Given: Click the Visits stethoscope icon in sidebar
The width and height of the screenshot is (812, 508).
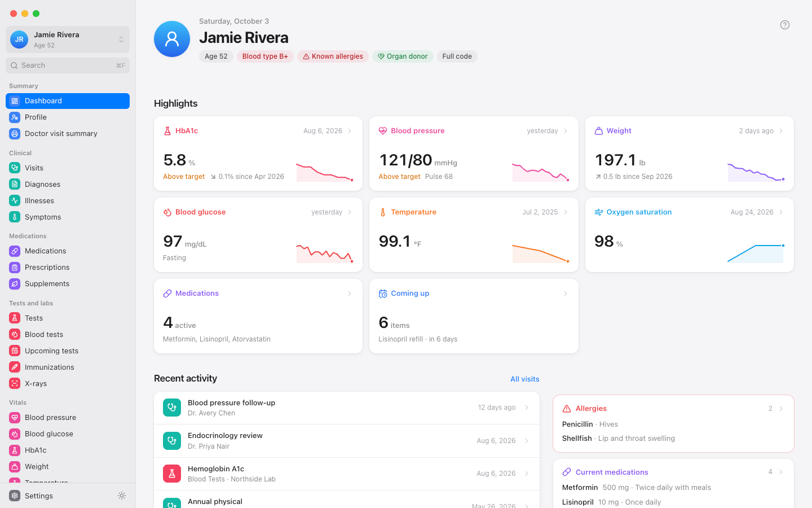Looking at the screenshot, I should (x=15, y=168).
